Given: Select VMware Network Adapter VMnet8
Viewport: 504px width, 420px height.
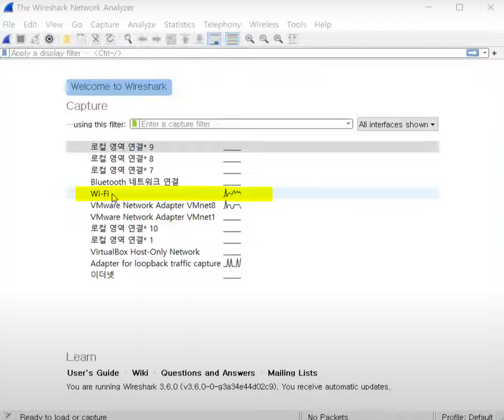Looking at the screenshot, I should coord(252,205).
